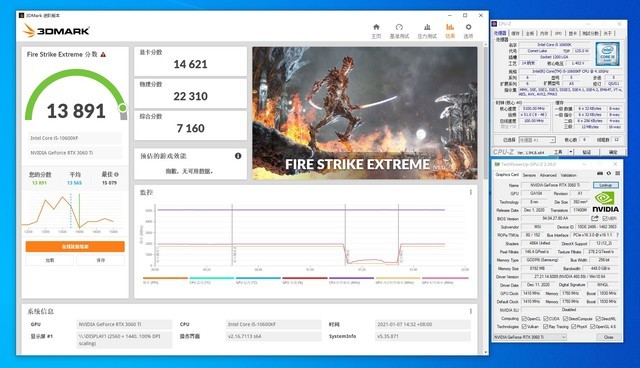Click the combined score value 7 160
The height and width of the screenshot is (368, 640).
click(x=190, y=129)
